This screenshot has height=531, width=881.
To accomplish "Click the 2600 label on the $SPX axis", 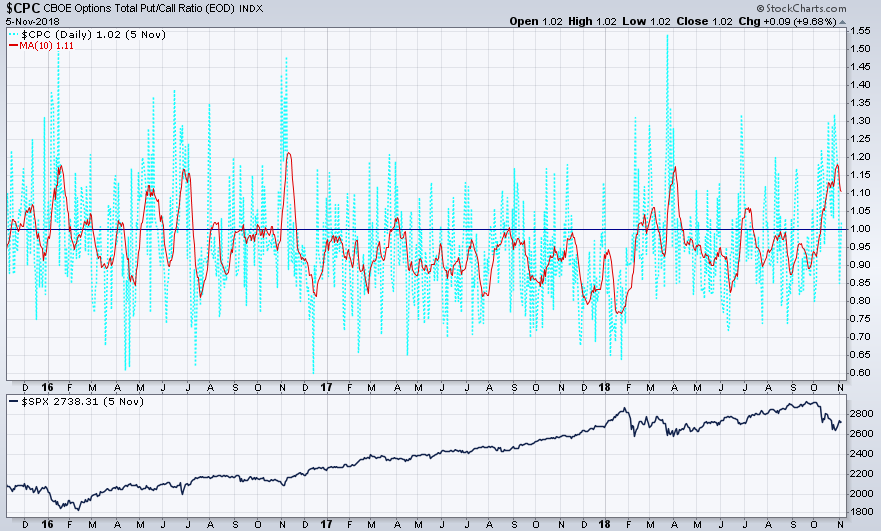I will (862, 434).
